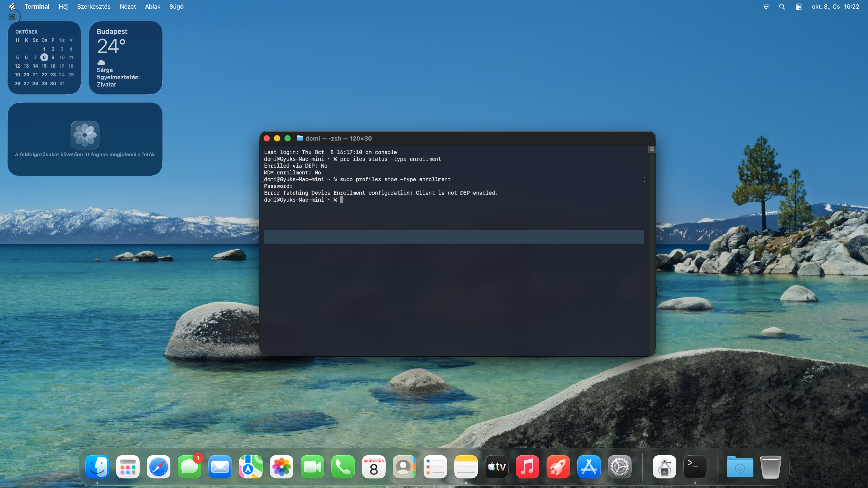Open Spotlight search magnifier
This screenshot has width=868, height=488.
[782, 7]
